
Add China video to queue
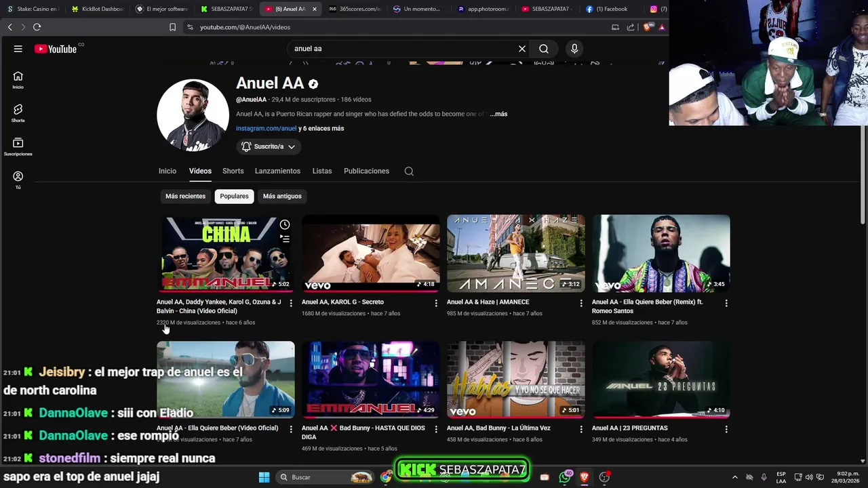coord(285,239)
